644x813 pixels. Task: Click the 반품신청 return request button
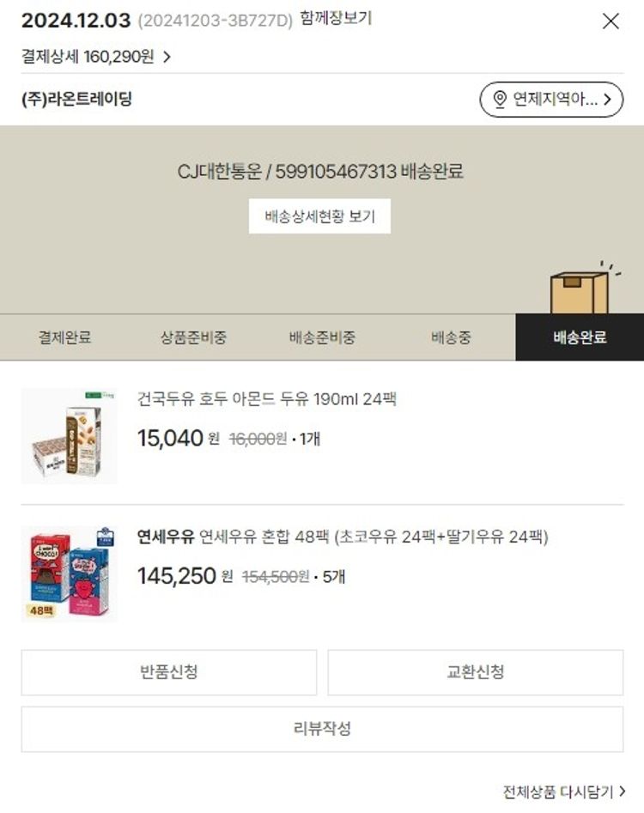click(169, 672)
